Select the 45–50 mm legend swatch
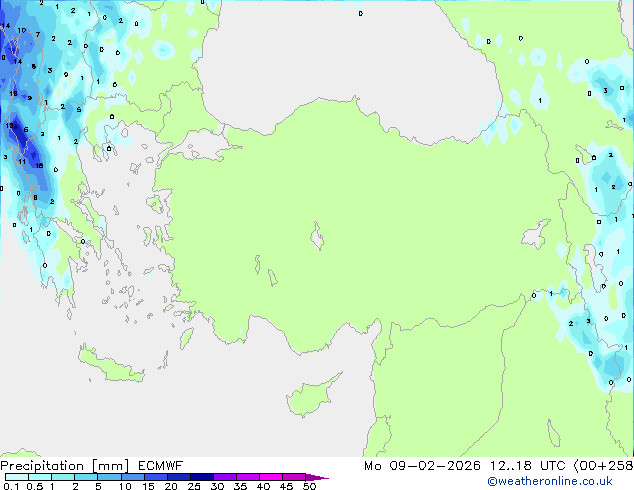Image resolution: width=634 pixels, height=490 pixels. (294, 477)
